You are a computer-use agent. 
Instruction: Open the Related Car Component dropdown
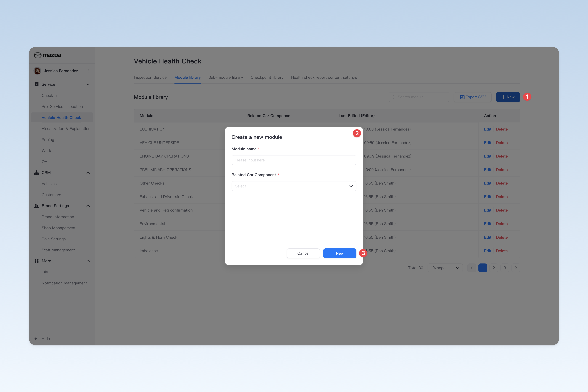coord(294,186)
